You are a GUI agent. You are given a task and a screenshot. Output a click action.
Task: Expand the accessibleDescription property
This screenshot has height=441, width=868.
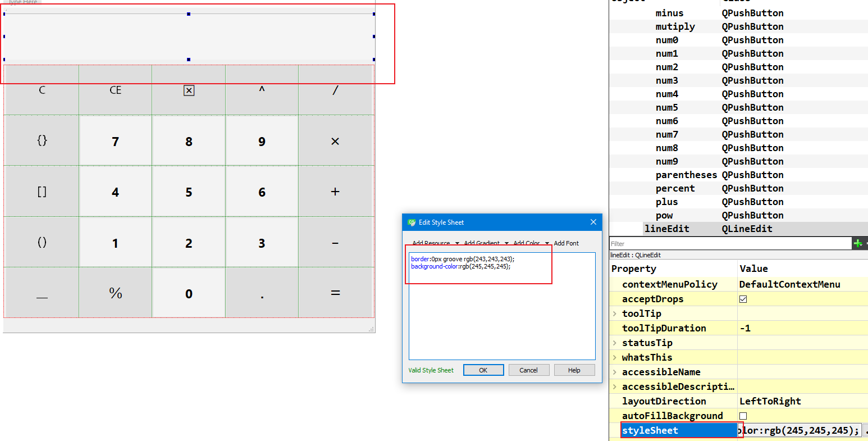615,387
